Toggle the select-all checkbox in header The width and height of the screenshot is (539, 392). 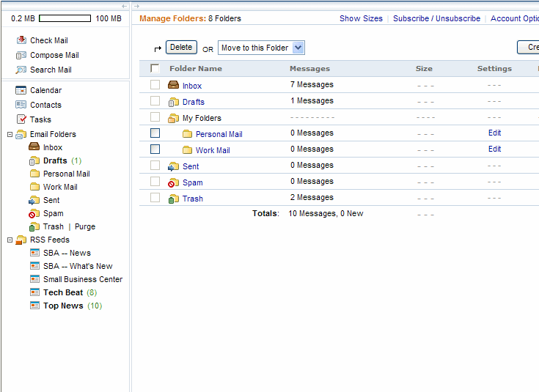[155, 69]
